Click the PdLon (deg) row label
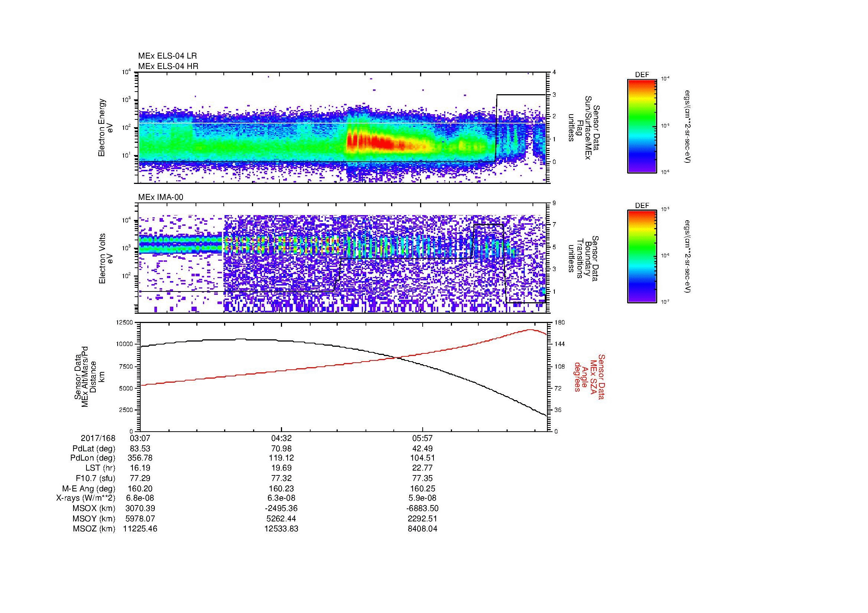Viewport: 868px width, 613px height. click(x=94, y=458)
